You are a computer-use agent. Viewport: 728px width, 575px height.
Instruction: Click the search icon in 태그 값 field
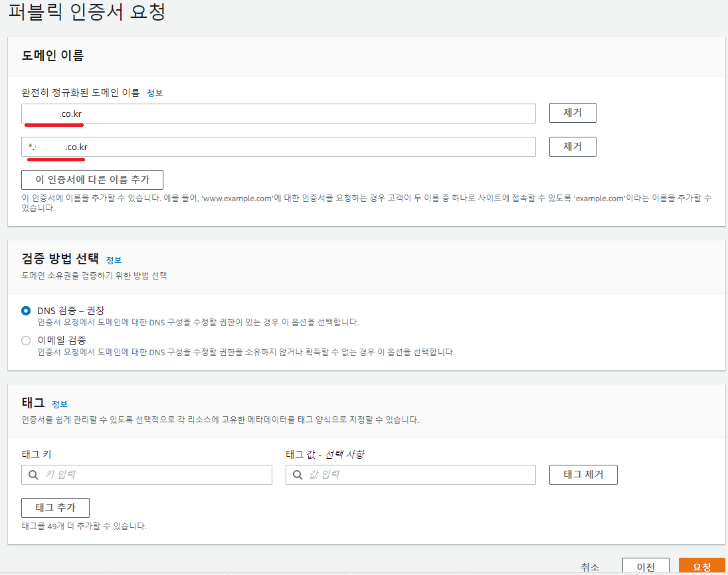pos(298,475)
